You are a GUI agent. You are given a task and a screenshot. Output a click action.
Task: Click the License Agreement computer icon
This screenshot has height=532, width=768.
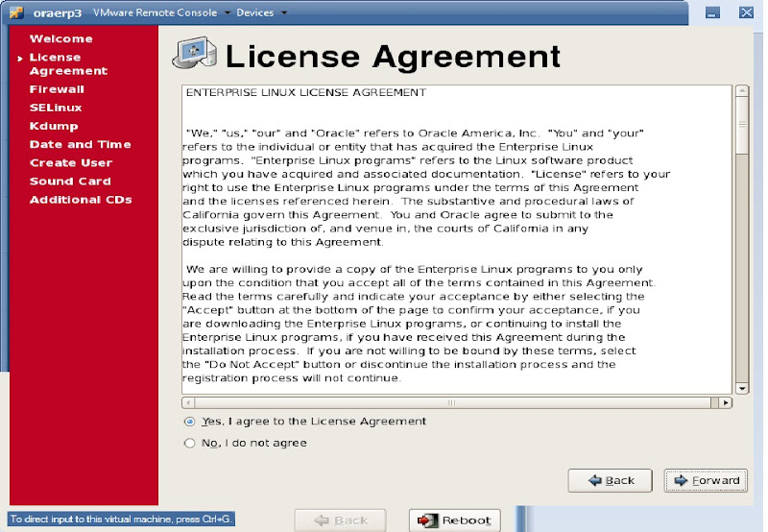point(195,53)
